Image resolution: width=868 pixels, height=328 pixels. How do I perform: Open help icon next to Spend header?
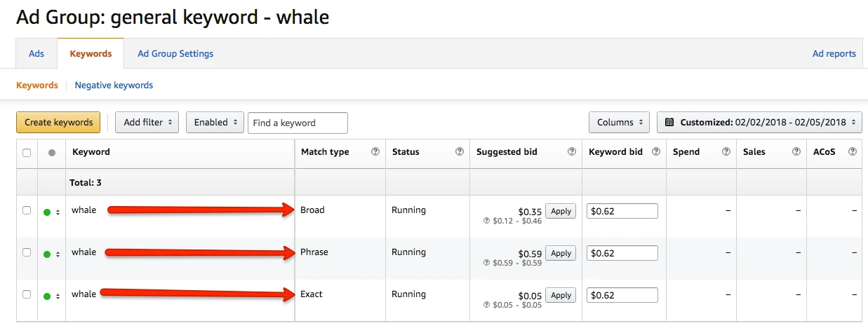[x=726, y=151]
